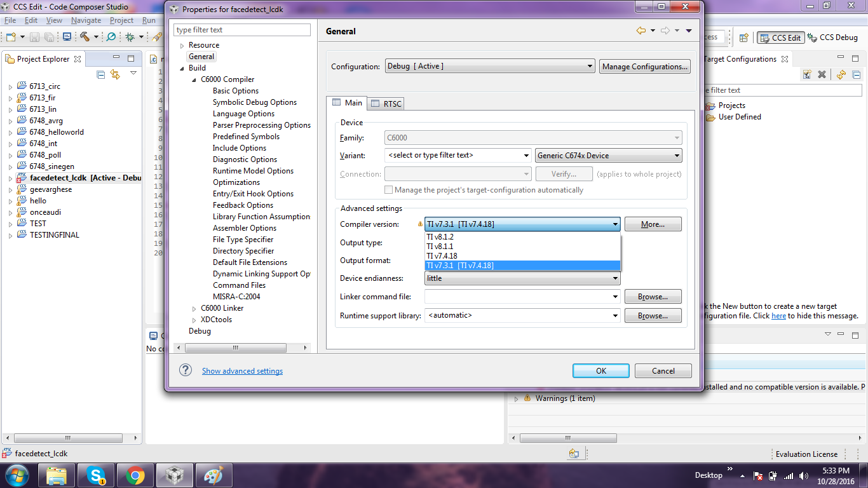Click the Debug bug toolbar icon
Viewport: 868px width, 488px height.
pos(130,37)
